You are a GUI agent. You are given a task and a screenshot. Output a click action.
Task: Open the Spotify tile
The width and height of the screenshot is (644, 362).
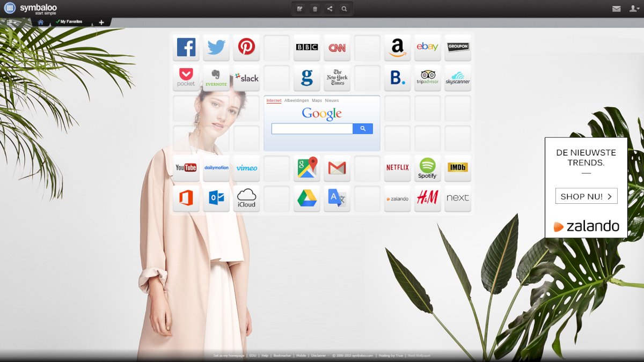click(428, 168)
